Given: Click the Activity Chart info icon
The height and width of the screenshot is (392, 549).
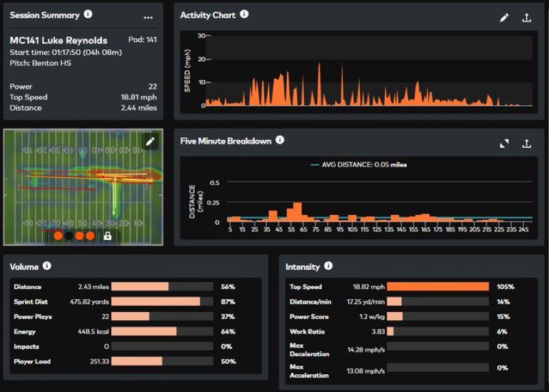Looking at the screenshot, I should 244,14.
